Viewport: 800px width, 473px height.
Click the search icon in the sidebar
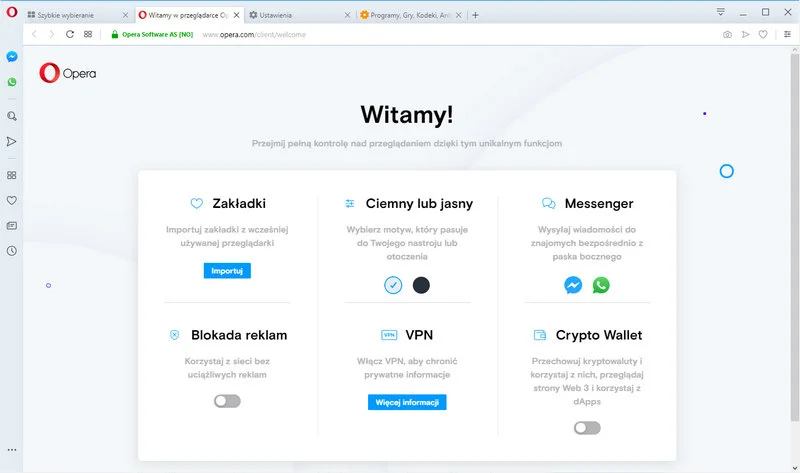[x=12, y=116]
